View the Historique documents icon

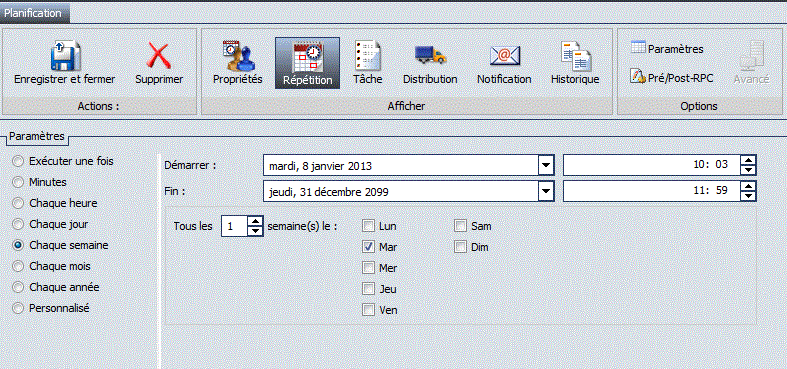click(x=575, y=55)
